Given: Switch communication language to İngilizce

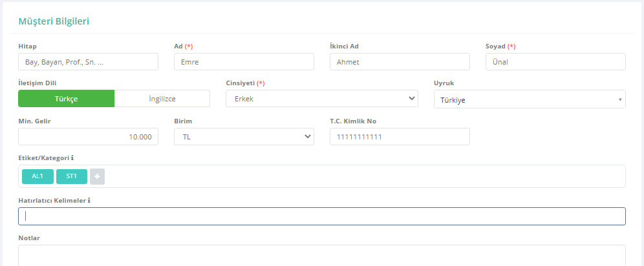Looking at the screenshot, I should point(162,99).
